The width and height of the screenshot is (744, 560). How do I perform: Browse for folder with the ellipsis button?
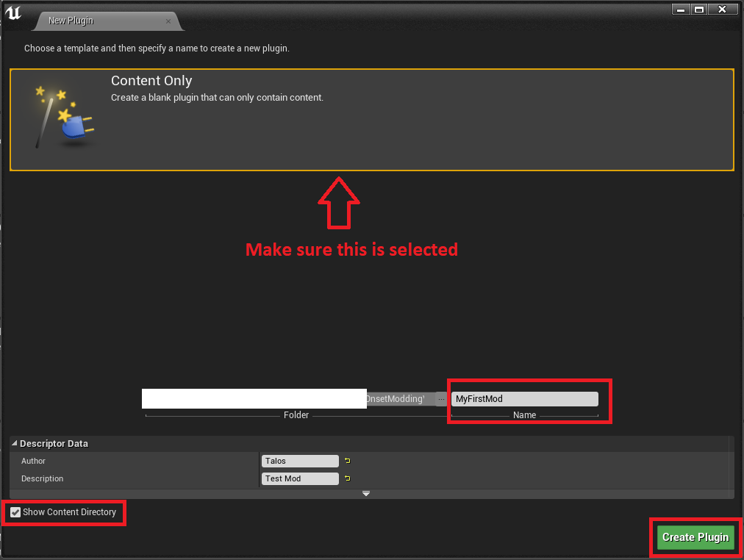441,399
